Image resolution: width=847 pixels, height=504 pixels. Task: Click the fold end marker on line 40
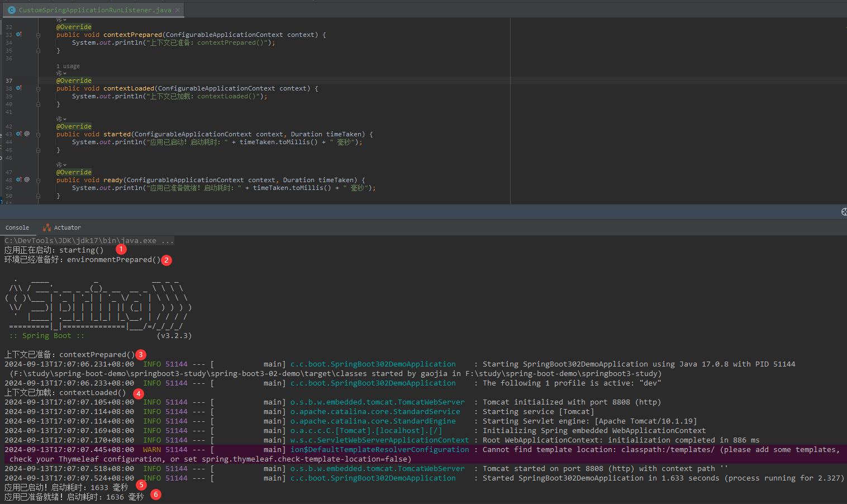[x=38, y=104]
